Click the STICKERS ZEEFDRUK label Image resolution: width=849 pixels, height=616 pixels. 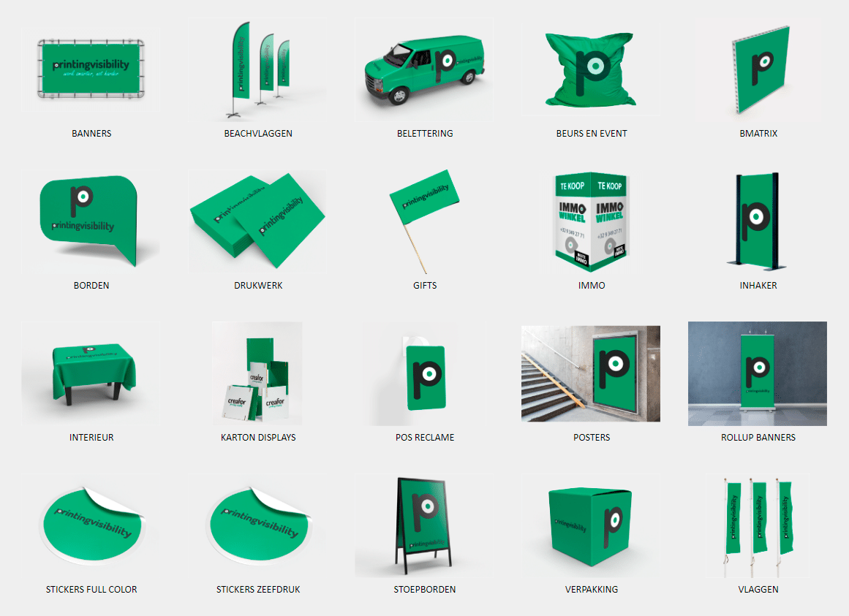click(x=258, y=589)
